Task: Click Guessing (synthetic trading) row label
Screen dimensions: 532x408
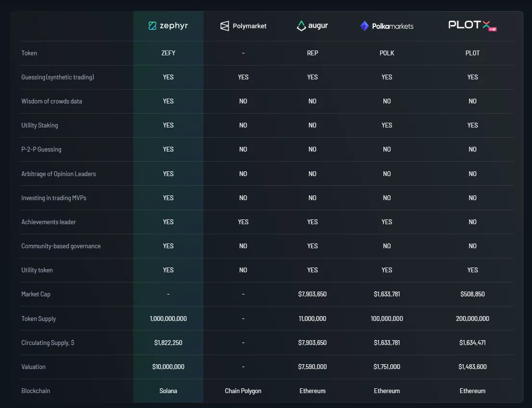Action: coord(58,77)
